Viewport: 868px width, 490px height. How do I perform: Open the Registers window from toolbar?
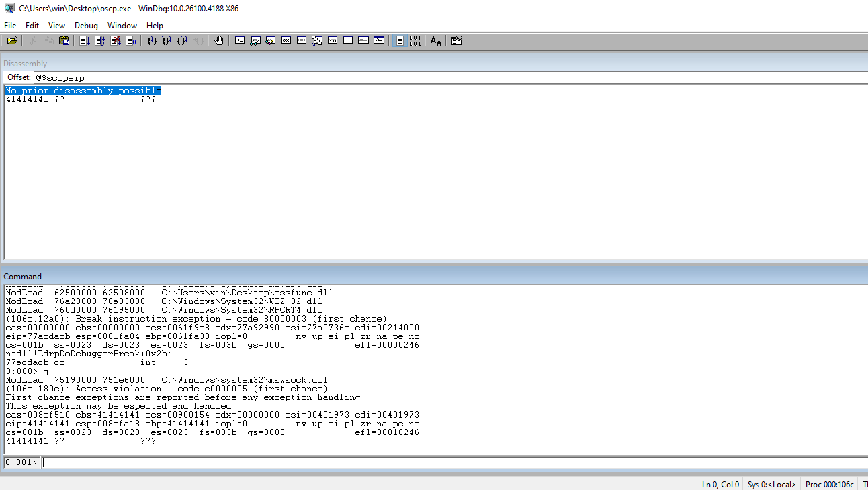[286, 41]
